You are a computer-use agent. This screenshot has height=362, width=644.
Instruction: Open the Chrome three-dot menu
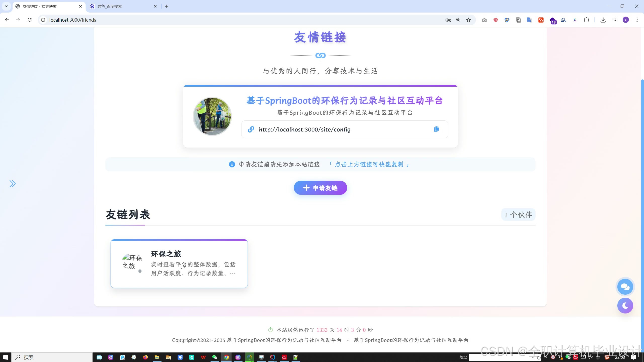tap(637, 20)
